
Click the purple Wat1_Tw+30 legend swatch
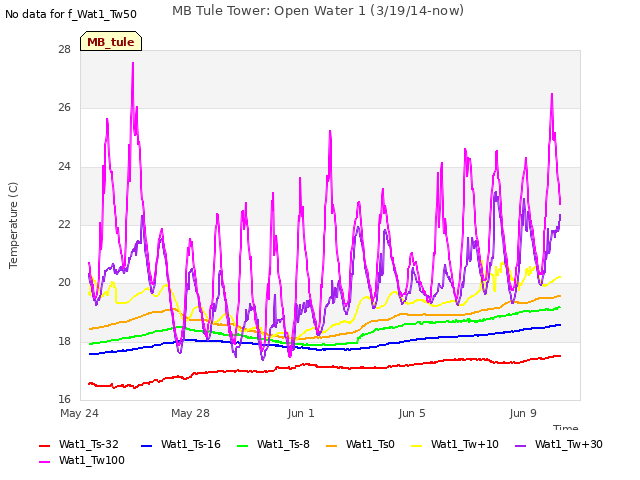520,445
